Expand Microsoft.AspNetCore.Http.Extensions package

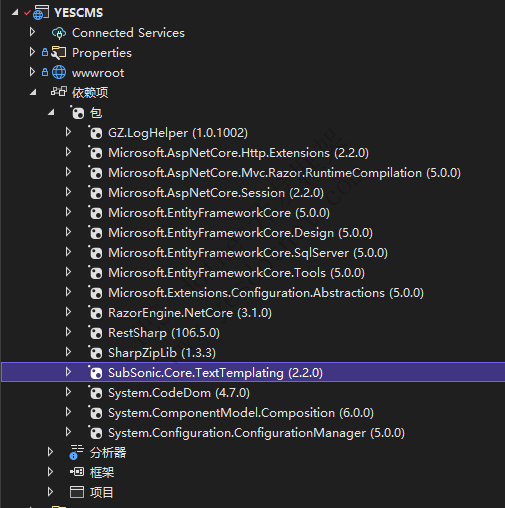(68, 152)
